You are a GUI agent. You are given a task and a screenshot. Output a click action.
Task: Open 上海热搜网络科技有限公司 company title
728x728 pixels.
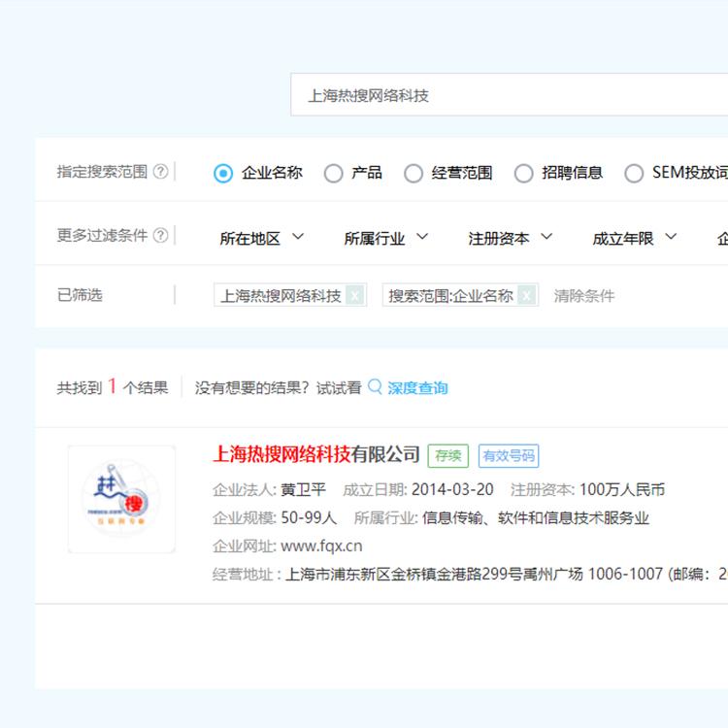point(316,454)
